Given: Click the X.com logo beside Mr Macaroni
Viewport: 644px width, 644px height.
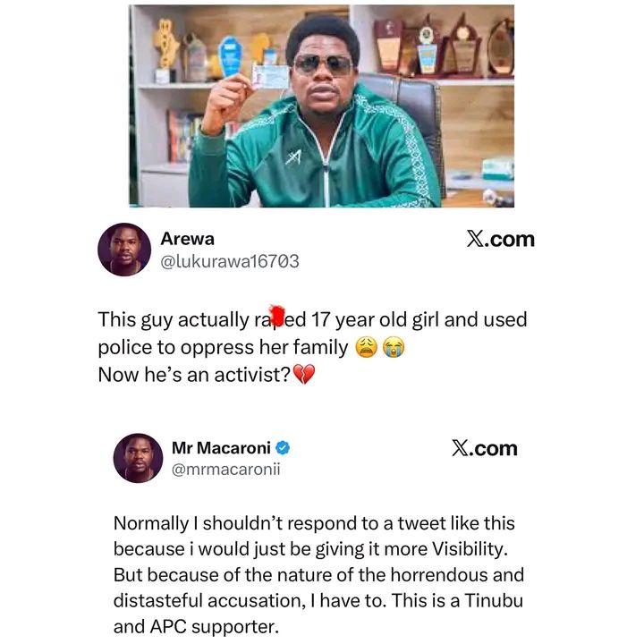Looking at the screenshot, I should tap(485, 449).
